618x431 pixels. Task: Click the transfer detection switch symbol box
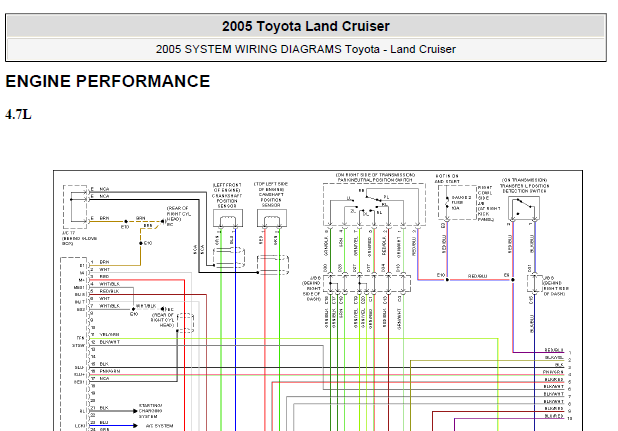[524, 208]
